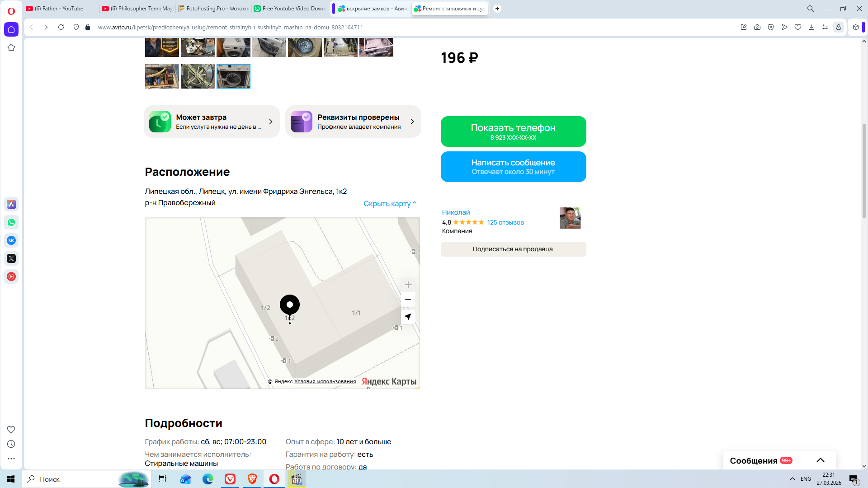868x488 pixels.
Task: Select the last washing machine thumbnail
Action: tap(233, 76)
